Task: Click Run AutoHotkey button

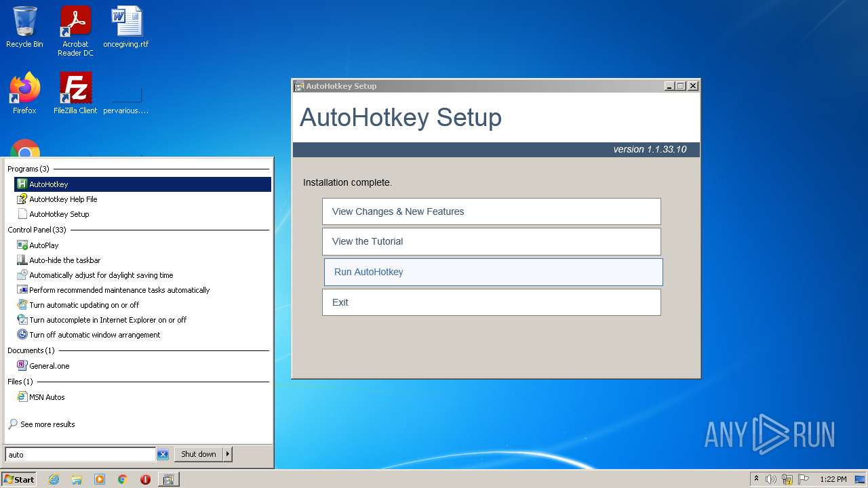Action: (493, 272)
